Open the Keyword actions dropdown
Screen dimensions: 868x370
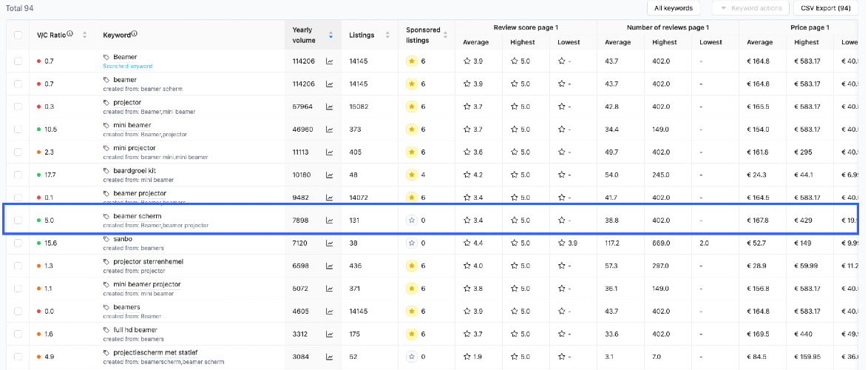[750, 7]
